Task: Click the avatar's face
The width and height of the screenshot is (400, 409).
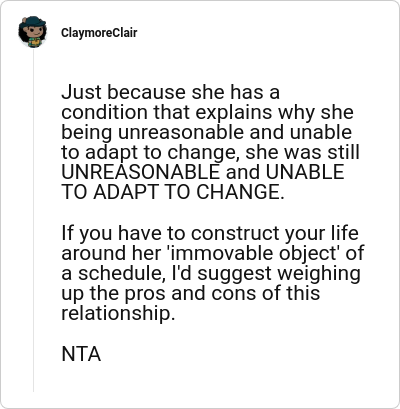Action: click(x=33, y=33)
